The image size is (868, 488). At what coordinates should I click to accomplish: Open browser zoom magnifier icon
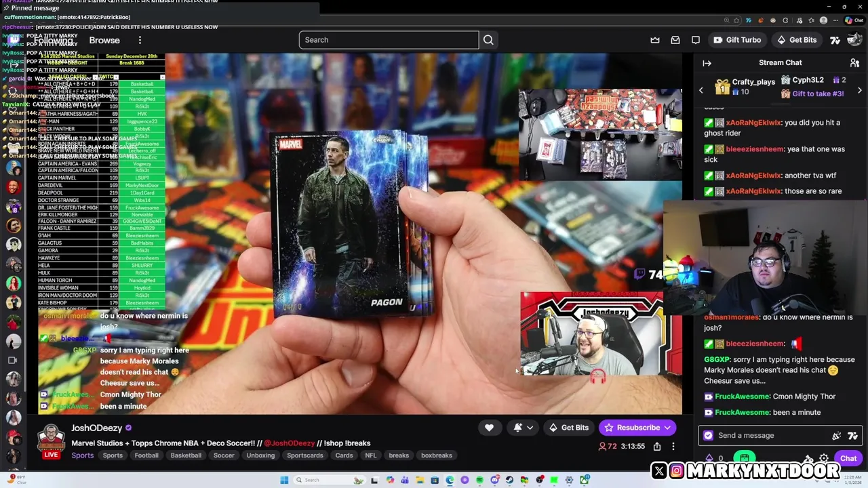point(726,20)
